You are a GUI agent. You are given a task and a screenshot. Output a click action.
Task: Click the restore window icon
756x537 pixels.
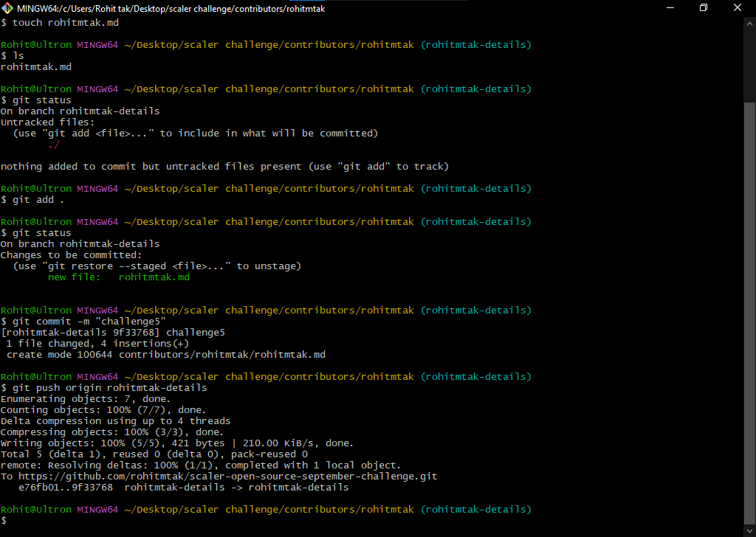tap(703, 7)
